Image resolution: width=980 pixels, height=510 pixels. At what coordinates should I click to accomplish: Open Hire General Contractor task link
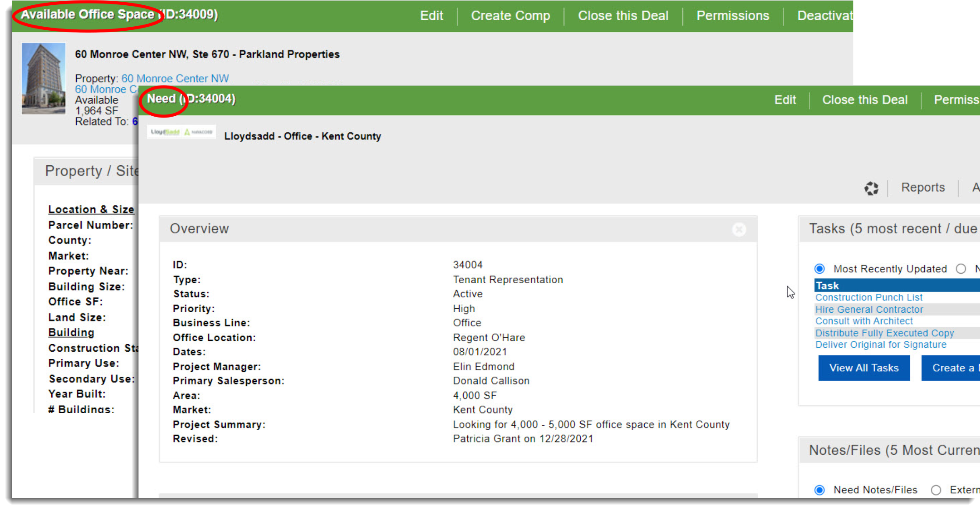click(x=869, y=310)
